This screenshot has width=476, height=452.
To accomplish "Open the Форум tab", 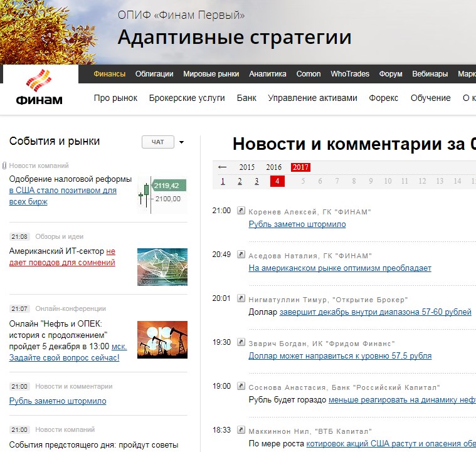I will (x=391, y=74).
